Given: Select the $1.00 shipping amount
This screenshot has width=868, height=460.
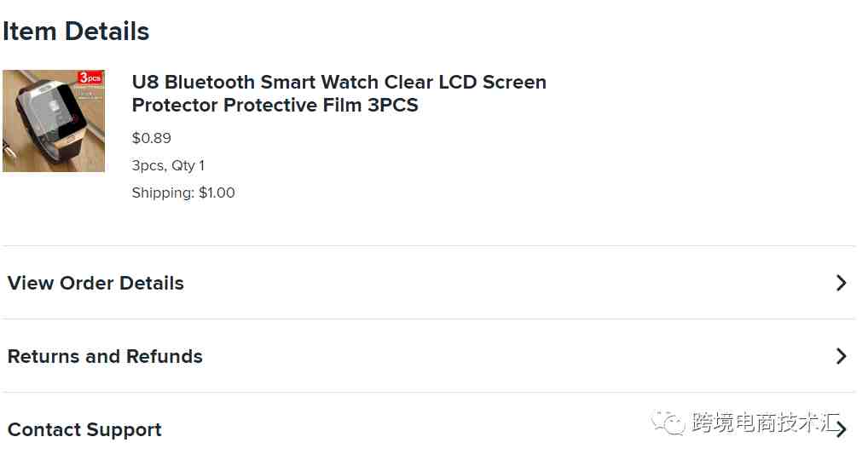Looking at the screenshot, I should click(217, 193).
